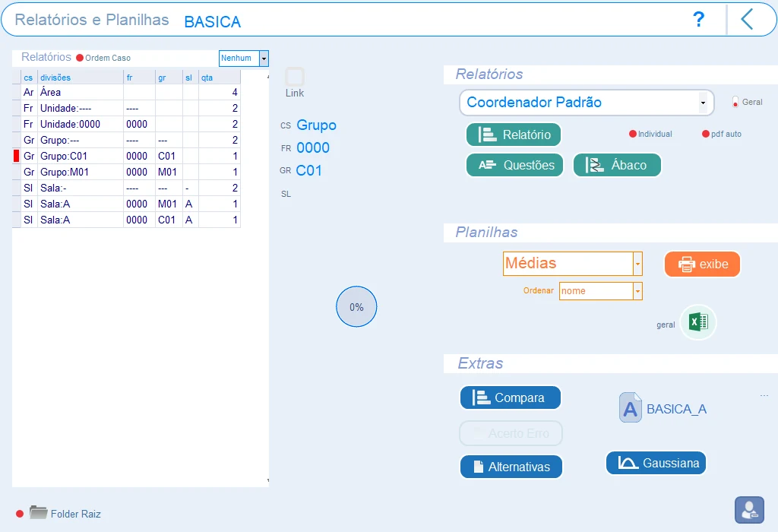Viewport: 778px width, 532px height.
Task: Open help with the question mark icon
Action: [x=698, y=19]
